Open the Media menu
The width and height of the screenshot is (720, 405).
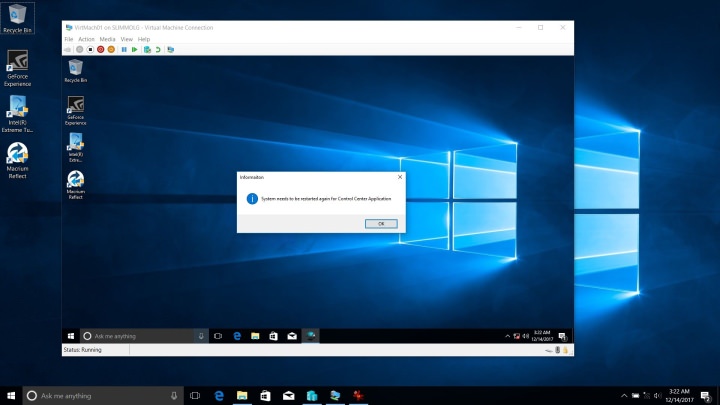pos(107,39)
